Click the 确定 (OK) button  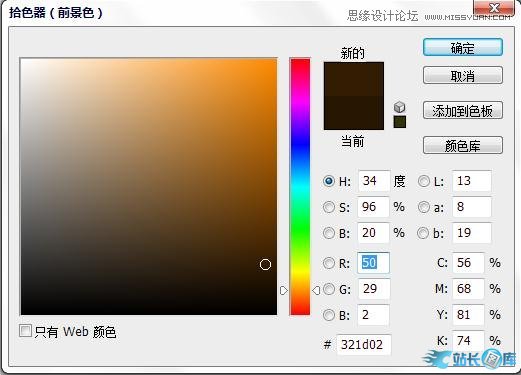click(463, 47)
